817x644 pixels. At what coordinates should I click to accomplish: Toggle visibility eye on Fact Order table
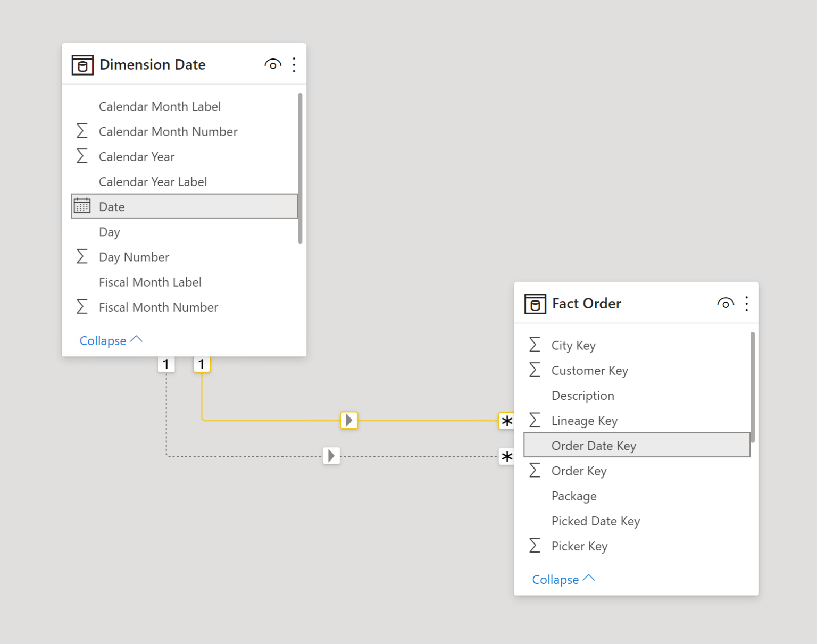tap(726, 303)
